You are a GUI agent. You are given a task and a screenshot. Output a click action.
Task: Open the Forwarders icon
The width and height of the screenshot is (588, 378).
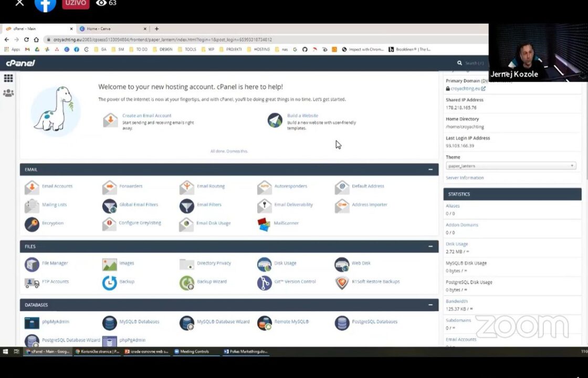pyautogui.click(x=110, y=186)
